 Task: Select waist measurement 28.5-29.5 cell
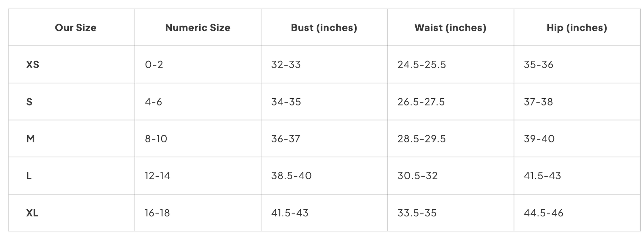(x=421, y=139)
